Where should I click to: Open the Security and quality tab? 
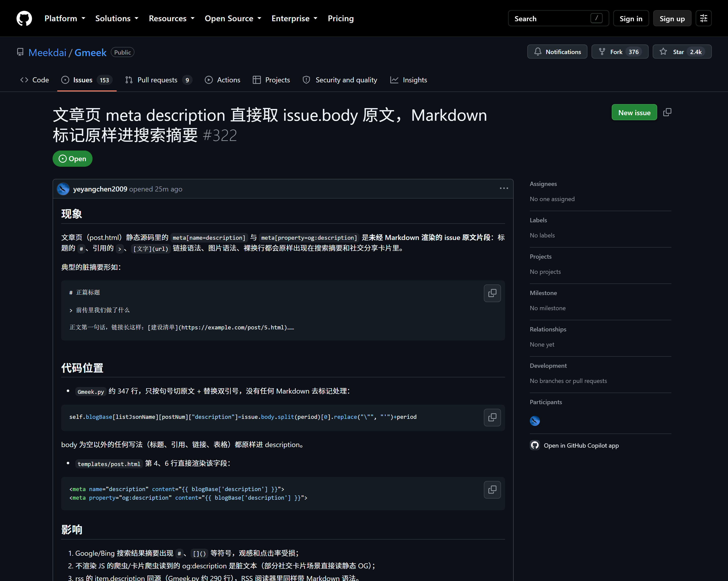(340, 80)
